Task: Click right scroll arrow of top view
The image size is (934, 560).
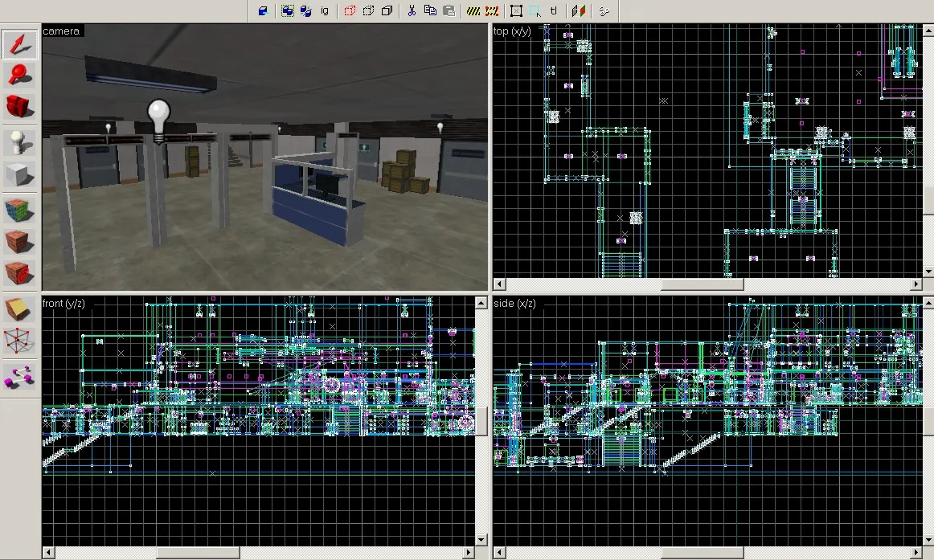Action: [x=916, y=284]
